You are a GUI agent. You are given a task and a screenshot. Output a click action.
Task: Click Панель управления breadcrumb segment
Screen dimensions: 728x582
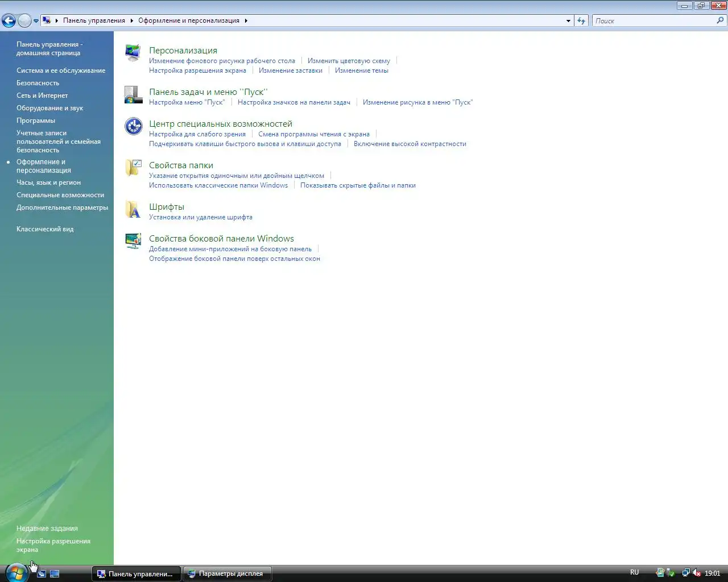[x=94, y=20]
